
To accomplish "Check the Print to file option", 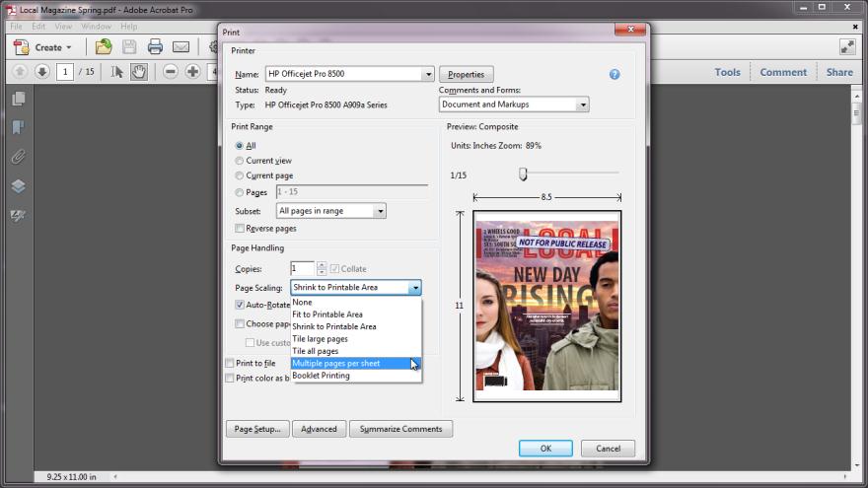I will (230, 363).
